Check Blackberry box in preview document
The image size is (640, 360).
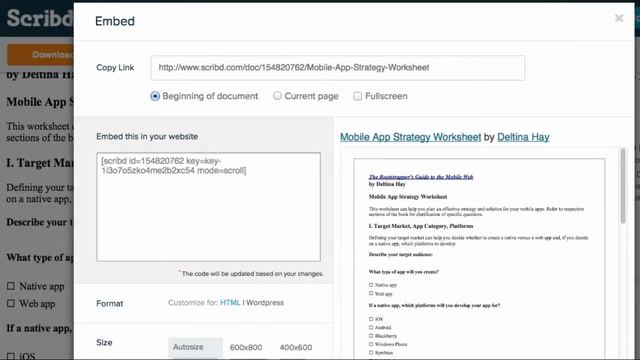click(x=371, y=336)
